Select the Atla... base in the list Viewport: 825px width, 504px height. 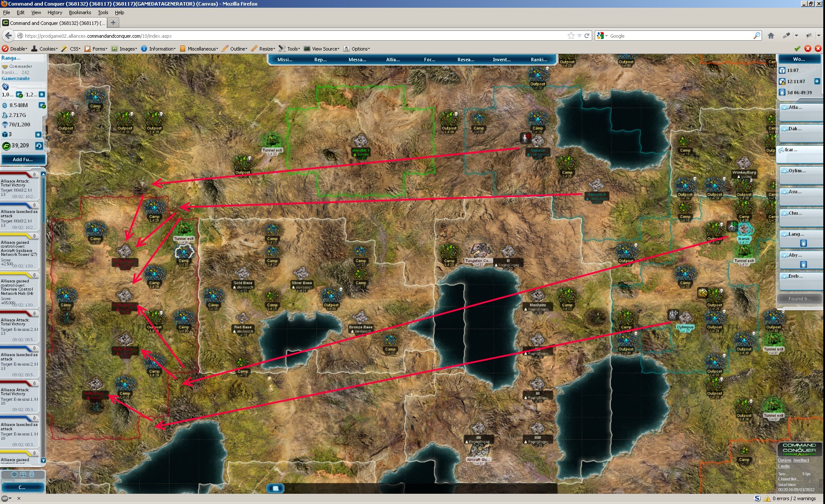pyautogui.click(x=801, y=111)
